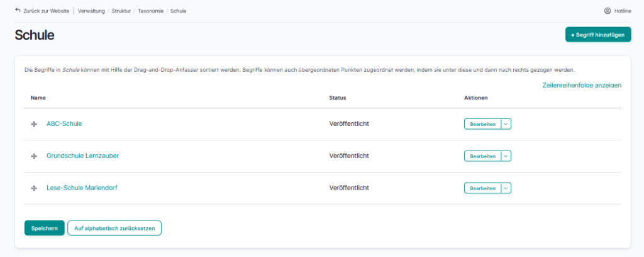Click the back arrow icon

pyautogui.click(x=18, y=11)
